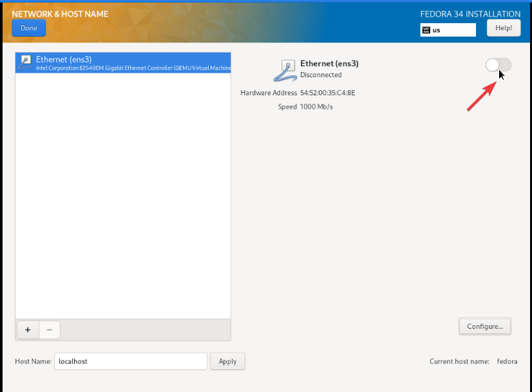Viewport: 532px width, 392px height.
Task: Click the large Ethernet cable icon in details
Action: (x=285, y=70)
